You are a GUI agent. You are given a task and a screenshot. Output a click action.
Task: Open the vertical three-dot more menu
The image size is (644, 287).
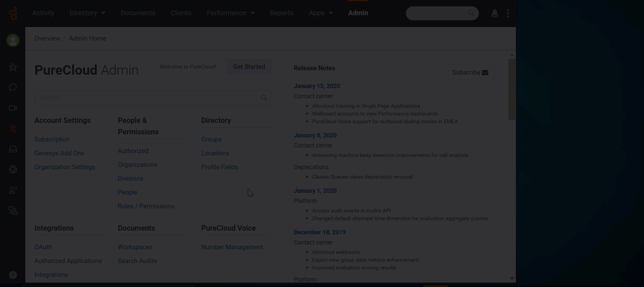[x=508, y=13]
